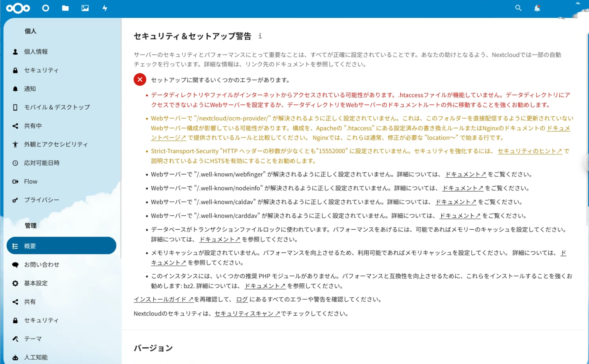Open the ドキュメント link on the caldav line
The width and height of the screenshot is (589, 364).
(456, 202)
